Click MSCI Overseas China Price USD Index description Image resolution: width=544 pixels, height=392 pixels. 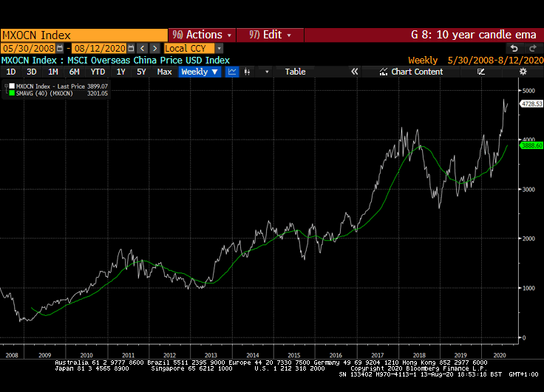[149, 61]
